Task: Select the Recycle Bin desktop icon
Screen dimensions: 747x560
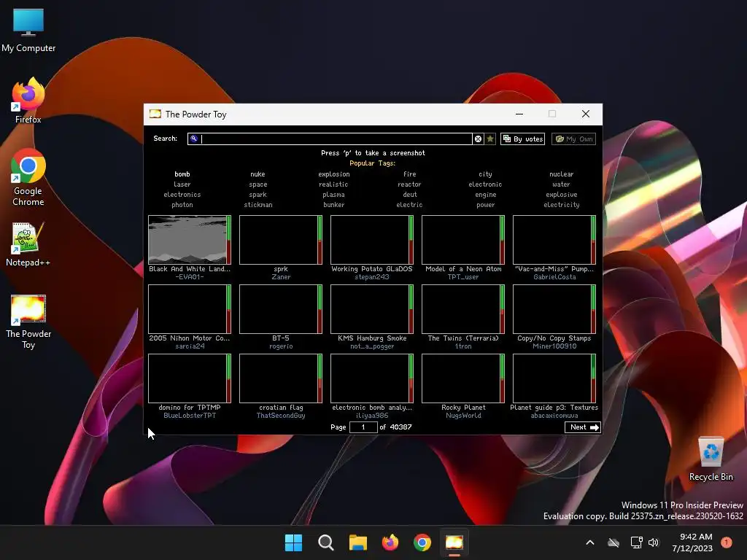Action: point(711,459)
